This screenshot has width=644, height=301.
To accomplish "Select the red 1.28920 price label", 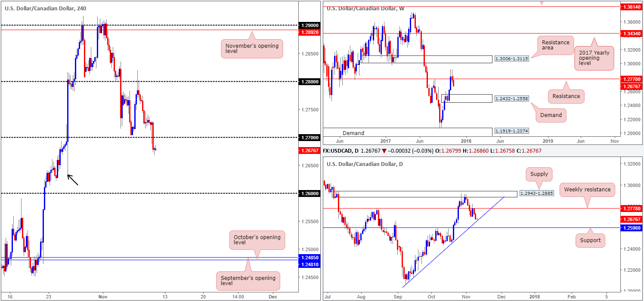I will tap(309, 32).
